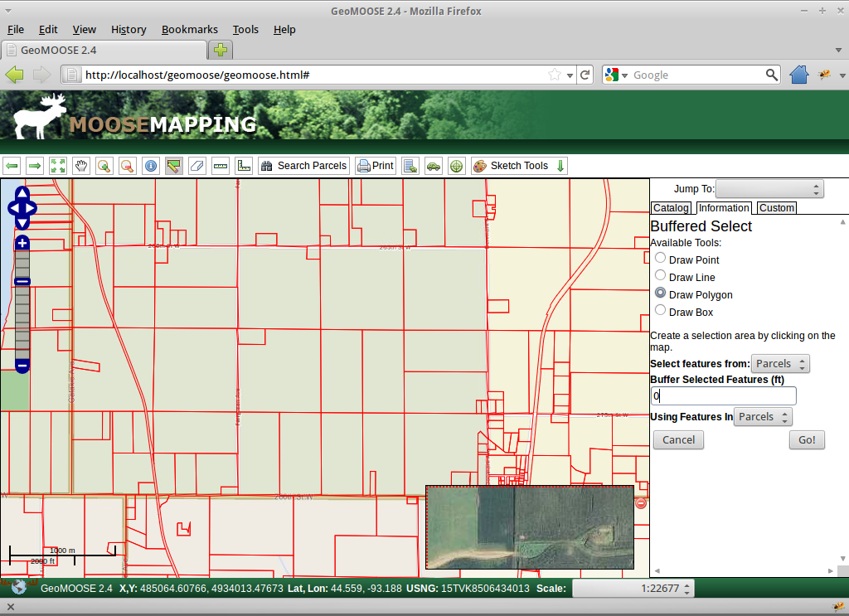Select the GeoMOOSE 2.4 browser tab
The width and height of the screenshot is (849, 616).
pos(104,51)
